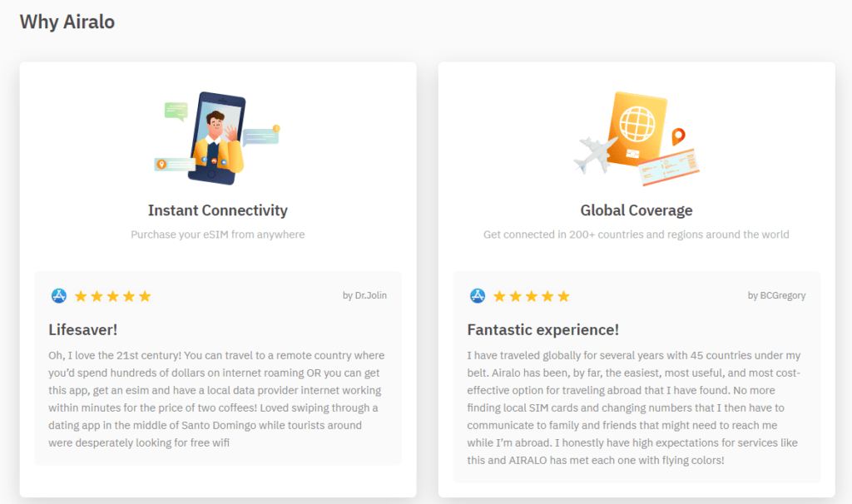This screenshot has width=852, height=504.
Task: Click the five-star rating in Fantastic experience review
Action: click(x=531, y=296)
